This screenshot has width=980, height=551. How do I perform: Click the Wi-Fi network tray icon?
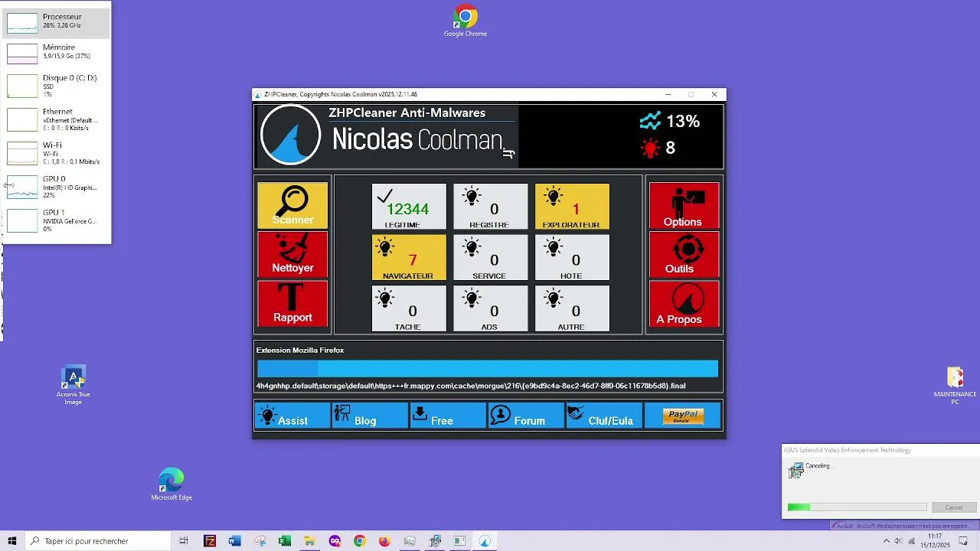click(912, 541)
